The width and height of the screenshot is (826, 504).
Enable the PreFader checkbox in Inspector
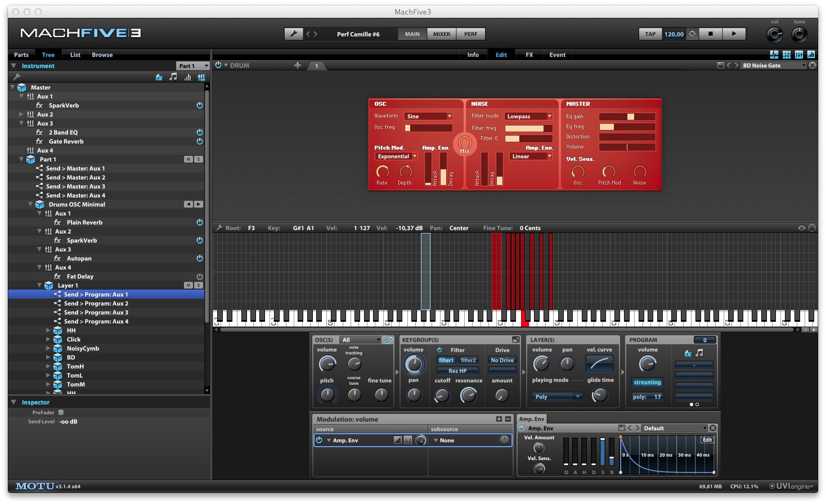(61, 412)
